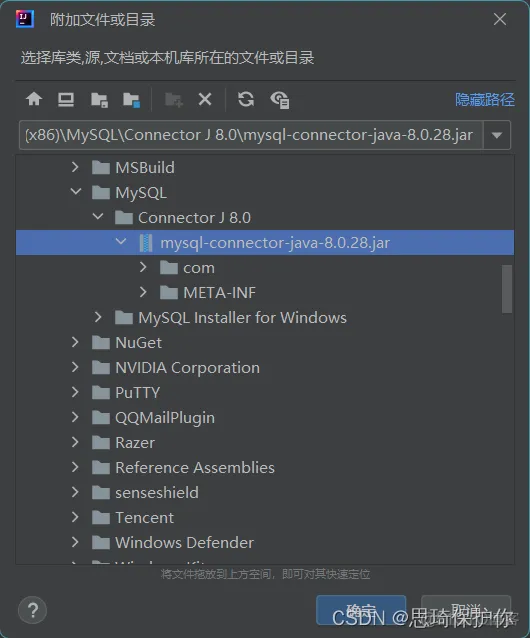Open the path history dropdown arrow
530x638 pixels.
point(497,135)
